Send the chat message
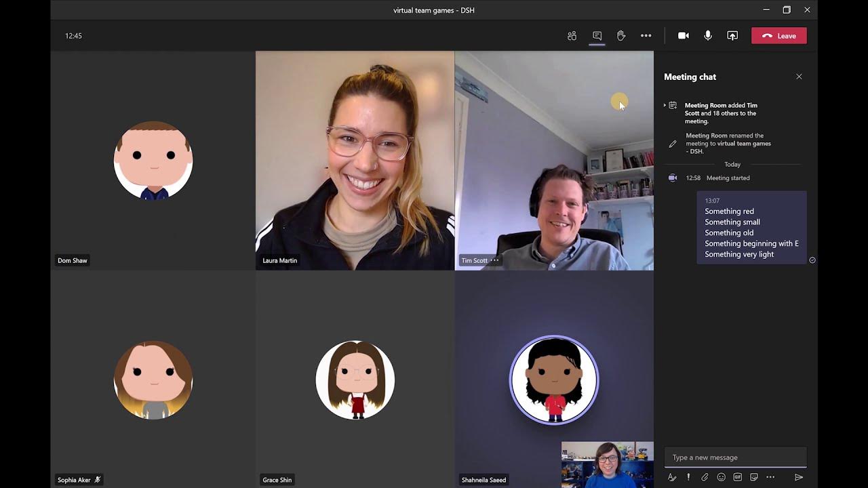Viewport: 868px width, 488px height. [799, 477]
